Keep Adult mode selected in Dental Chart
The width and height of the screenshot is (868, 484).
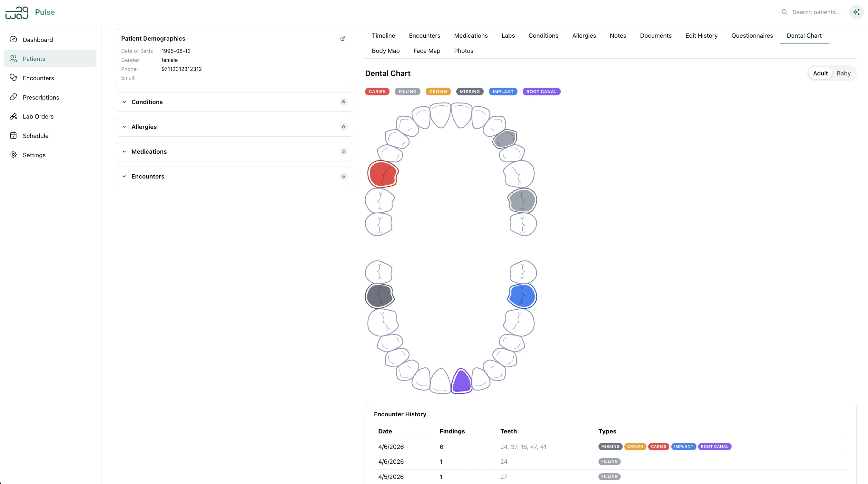point(820,73)
